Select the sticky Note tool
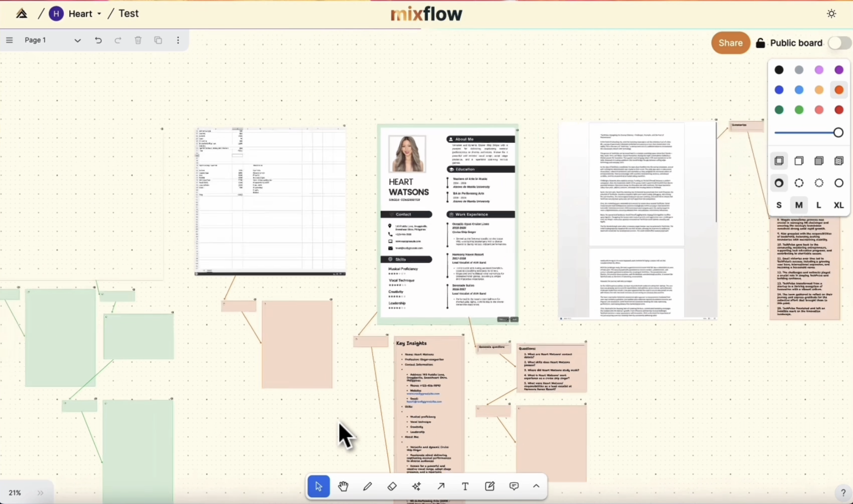Viewport: 853px width, 504px height. click(x=490, y=486)
